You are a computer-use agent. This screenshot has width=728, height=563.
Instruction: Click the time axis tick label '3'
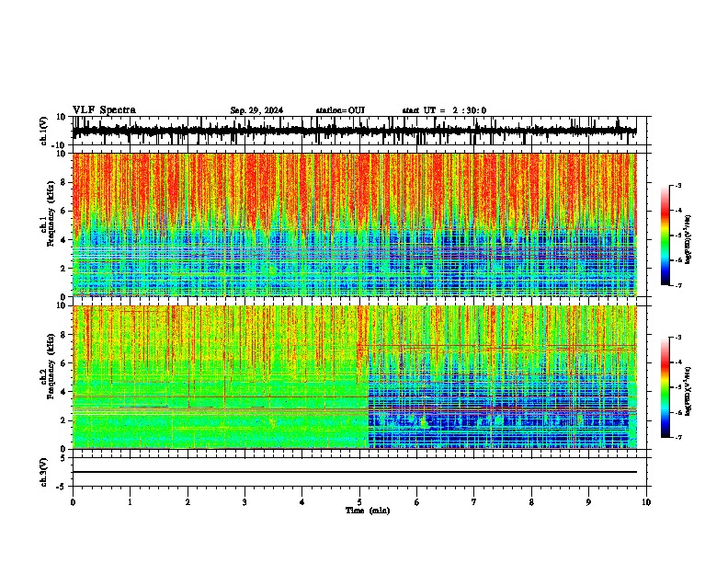[245, 502]
